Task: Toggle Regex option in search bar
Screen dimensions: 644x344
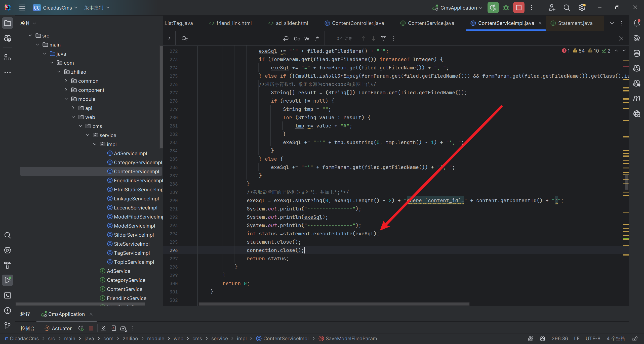Action: pyautogui.click(x=316, y=38)
